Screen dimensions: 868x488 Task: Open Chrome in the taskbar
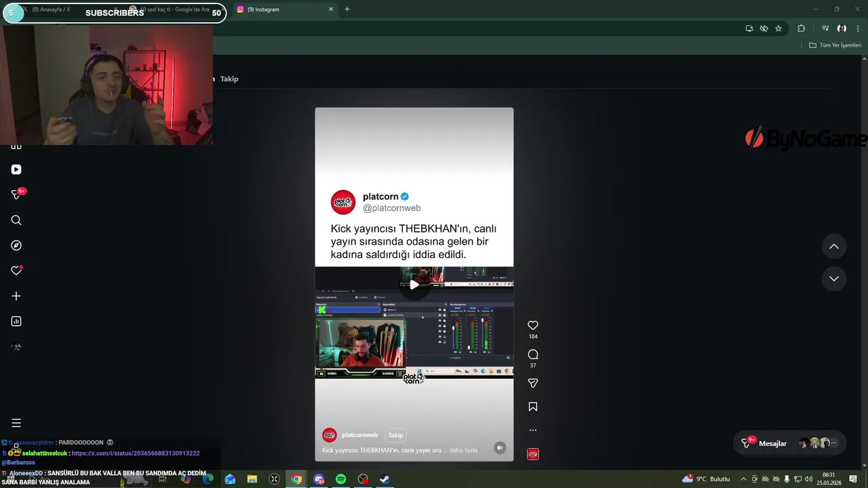[296, 479]
